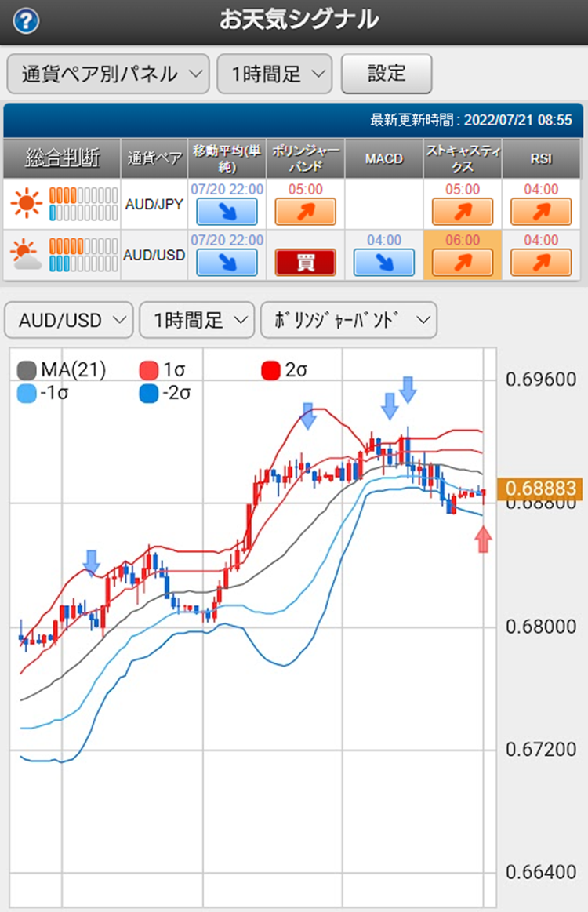Click the RSI column header
The width and height of the screenshot is (588, 912).
541,158
